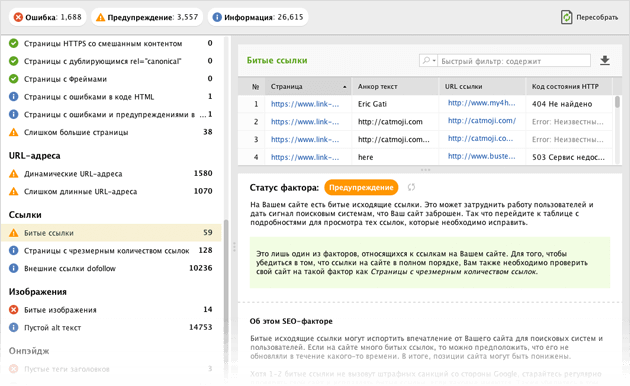Click the Пересобрать button label
The image size is (630, 386).
[597, 17]
